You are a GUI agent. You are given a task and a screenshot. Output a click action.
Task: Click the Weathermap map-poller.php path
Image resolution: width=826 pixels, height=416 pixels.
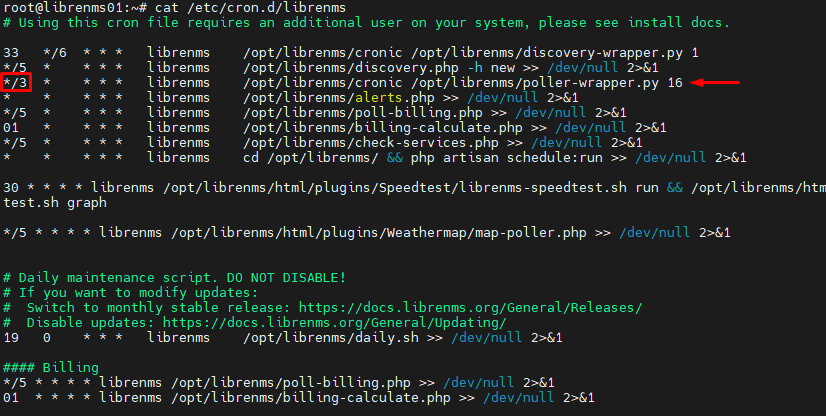point(379,233)
